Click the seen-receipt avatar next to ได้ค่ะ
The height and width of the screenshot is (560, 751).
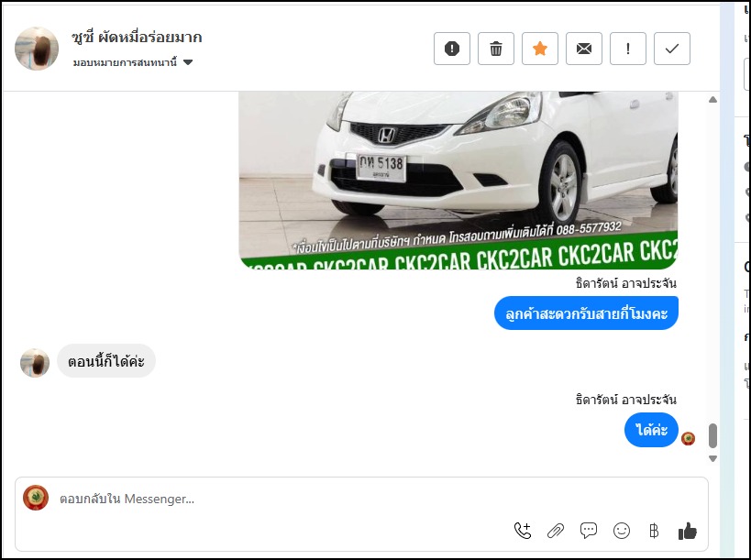click(688, 438)
